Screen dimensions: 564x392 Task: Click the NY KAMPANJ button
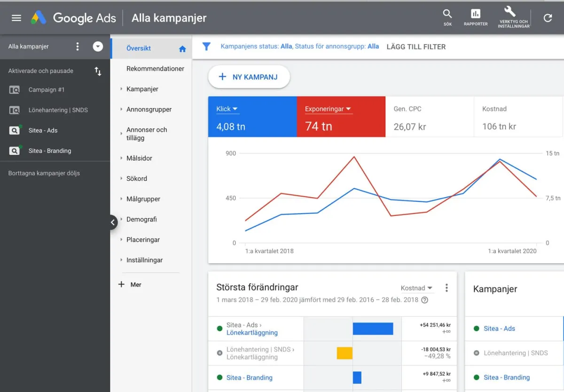(249, 77)
